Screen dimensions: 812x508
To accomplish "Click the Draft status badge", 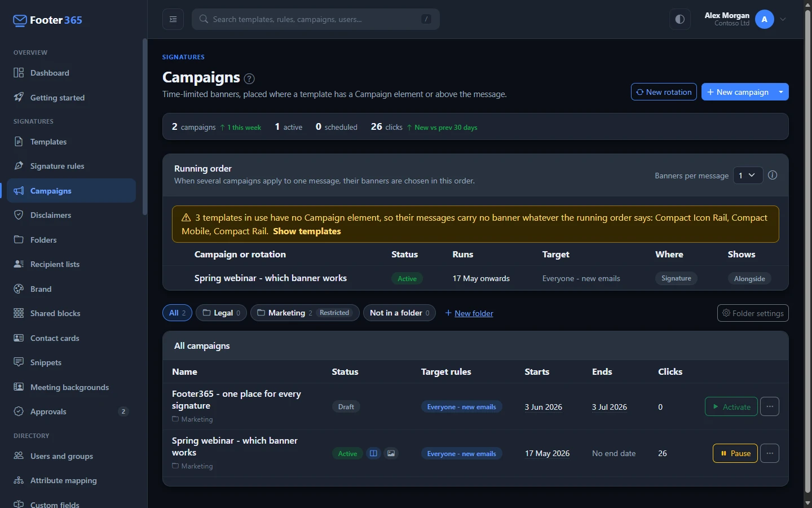I will (346, 406).
